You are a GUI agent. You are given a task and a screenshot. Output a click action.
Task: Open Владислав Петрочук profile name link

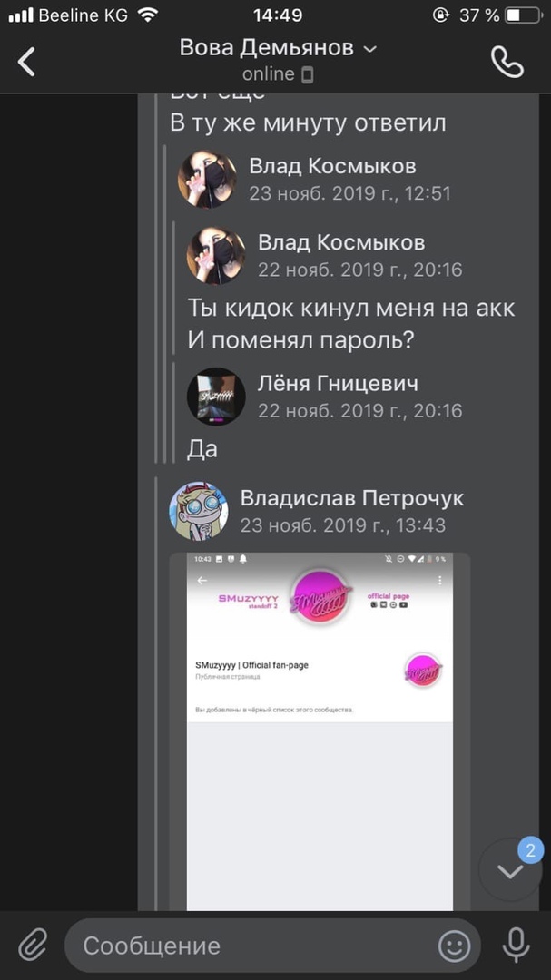coord(352,498)
